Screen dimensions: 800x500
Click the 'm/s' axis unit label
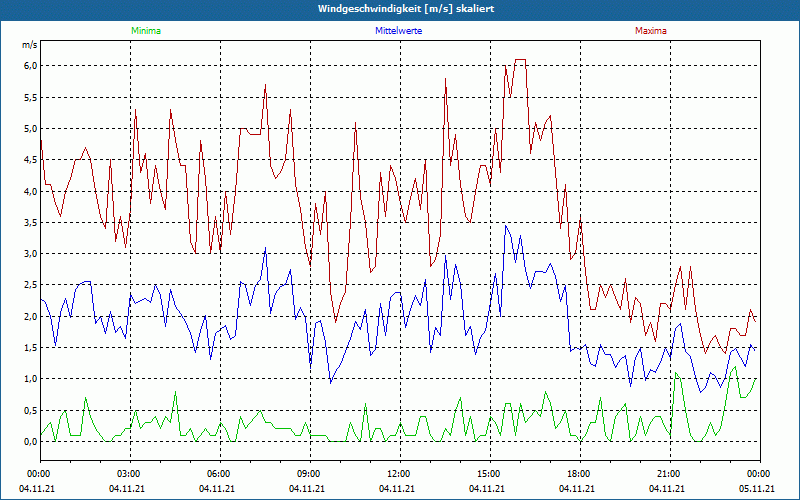pyautogui.click(x=30, y=45)
